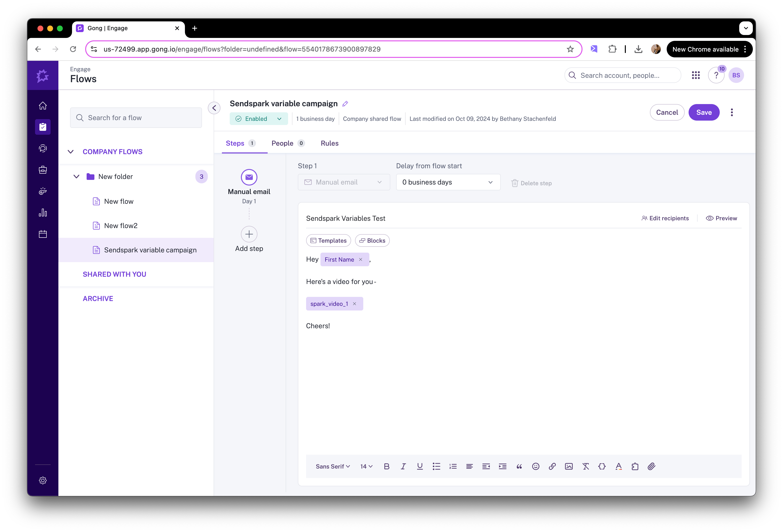Edit the flow name with pencil icon
This screenshot has width=783, height=532.
pyautogui.click(x=345, y=104)
